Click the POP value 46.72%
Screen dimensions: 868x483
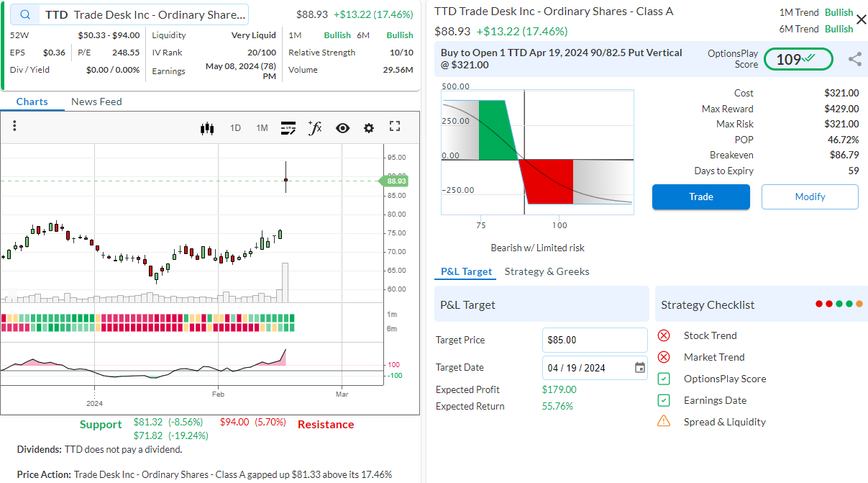844,140
